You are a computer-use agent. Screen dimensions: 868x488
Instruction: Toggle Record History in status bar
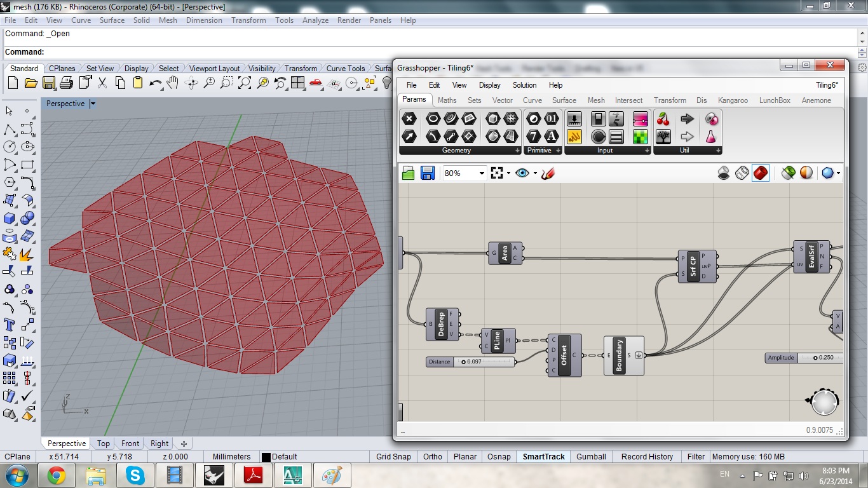point(647,456)
